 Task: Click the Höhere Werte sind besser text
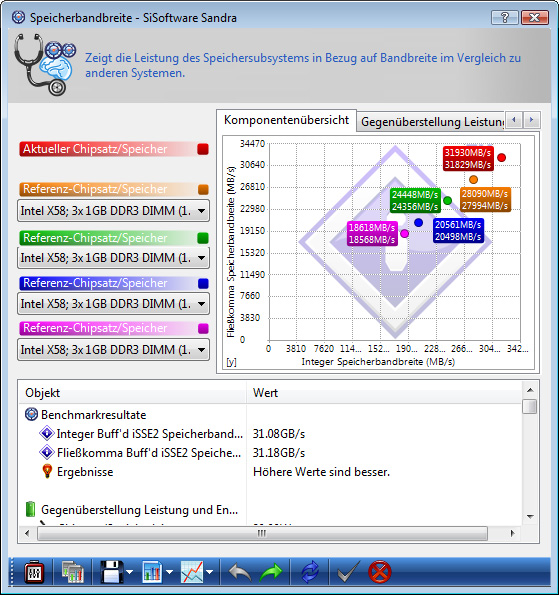(x=321, y=472)
